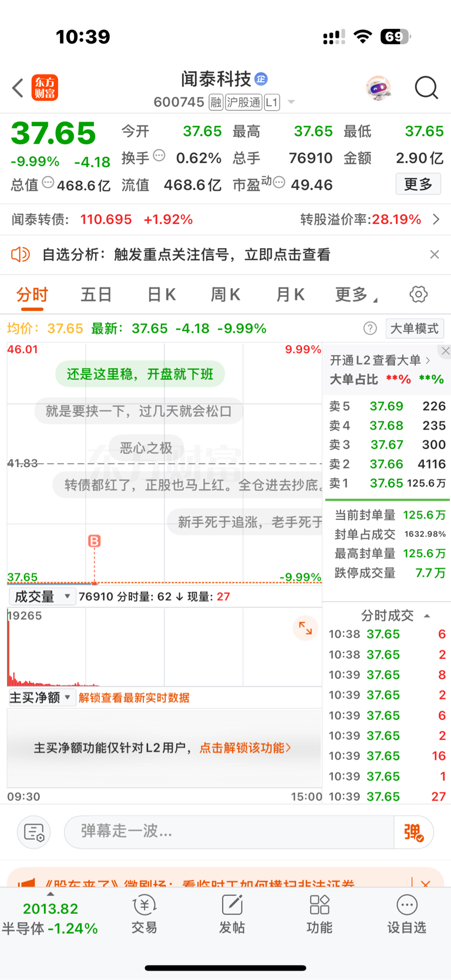Tap 设自选 add watchlist icon
This screenshot has width=451, height=980.
tap(407, 914)
